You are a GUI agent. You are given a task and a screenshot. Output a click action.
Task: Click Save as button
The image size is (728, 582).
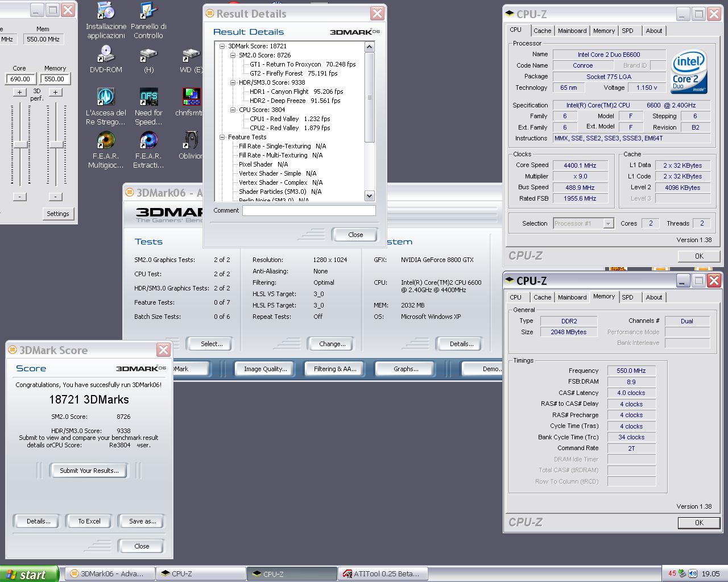click(142, 521)
